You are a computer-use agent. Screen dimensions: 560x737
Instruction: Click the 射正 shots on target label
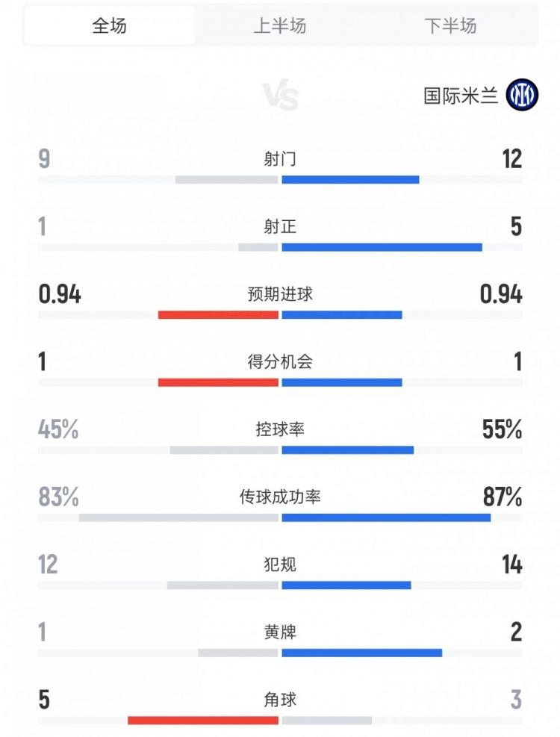click(x=280, y=226)
